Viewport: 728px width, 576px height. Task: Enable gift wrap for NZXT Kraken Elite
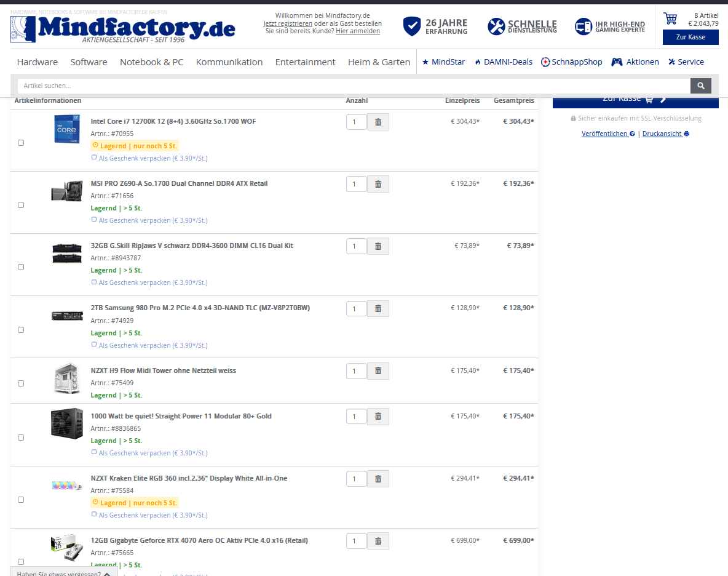(94, 514)
